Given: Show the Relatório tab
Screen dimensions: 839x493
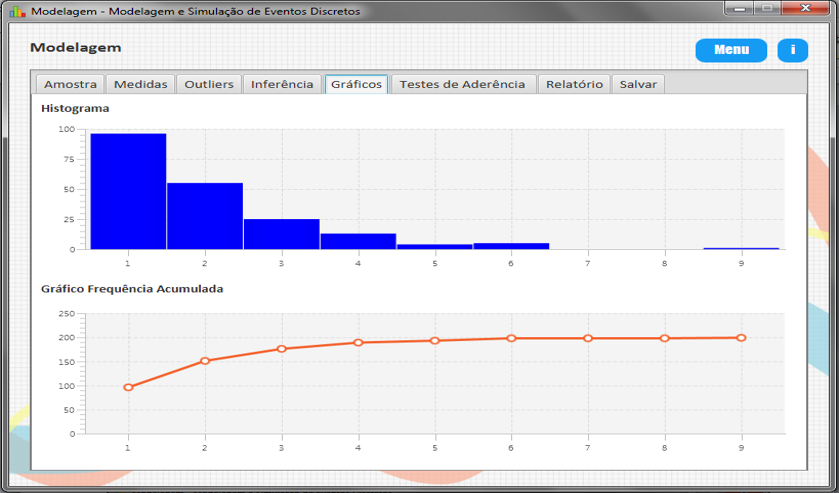Looking at the screenshot, I should click(x=574, y=84).
